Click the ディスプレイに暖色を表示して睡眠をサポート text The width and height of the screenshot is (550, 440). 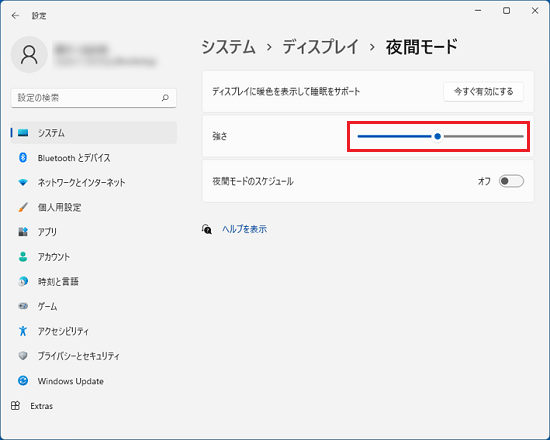286,92
